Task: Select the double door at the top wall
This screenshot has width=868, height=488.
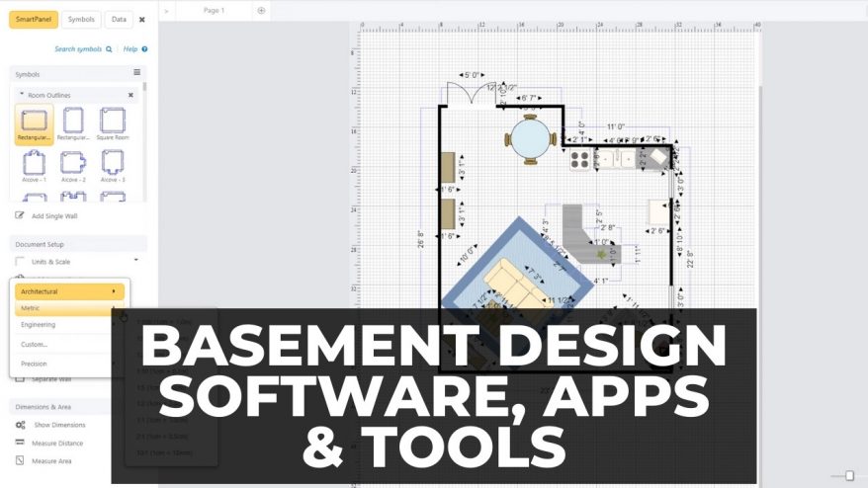Action: 472,93
